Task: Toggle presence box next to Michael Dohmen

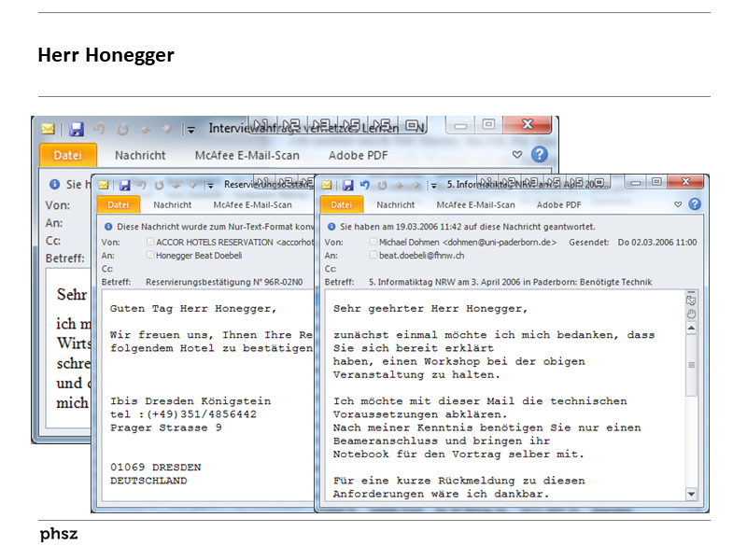Action: 373,242
